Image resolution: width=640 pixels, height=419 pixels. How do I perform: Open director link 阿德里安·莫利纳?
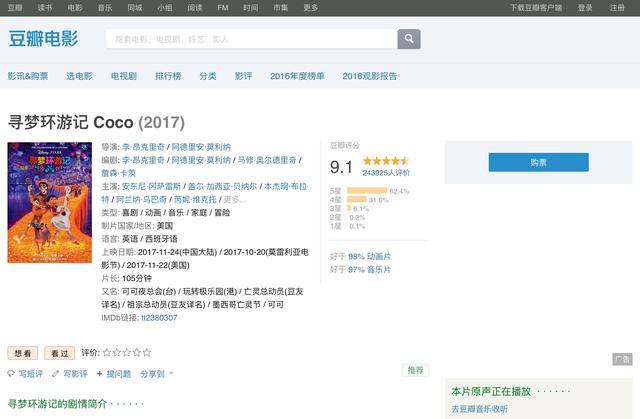click(201, 147)
